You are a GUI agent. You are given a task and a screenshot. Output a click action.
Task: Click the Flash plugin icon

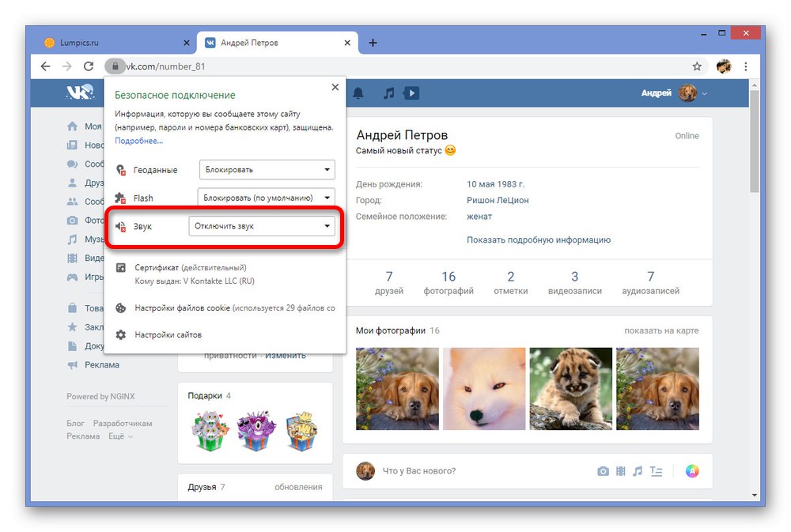(120, 198)
